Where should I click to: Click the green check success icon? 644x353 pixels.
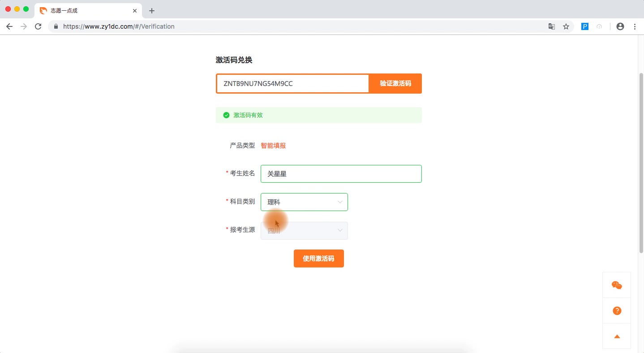pos(226,115)
